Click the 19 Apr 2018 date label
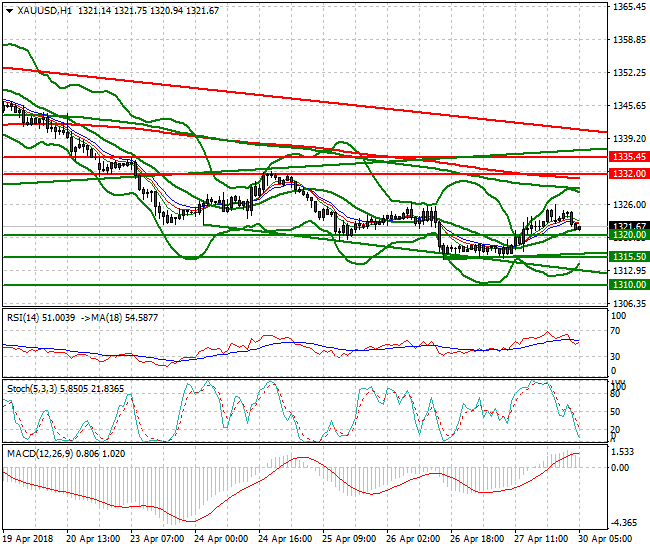This screenshot has width=650, height=550. (28, 539)
